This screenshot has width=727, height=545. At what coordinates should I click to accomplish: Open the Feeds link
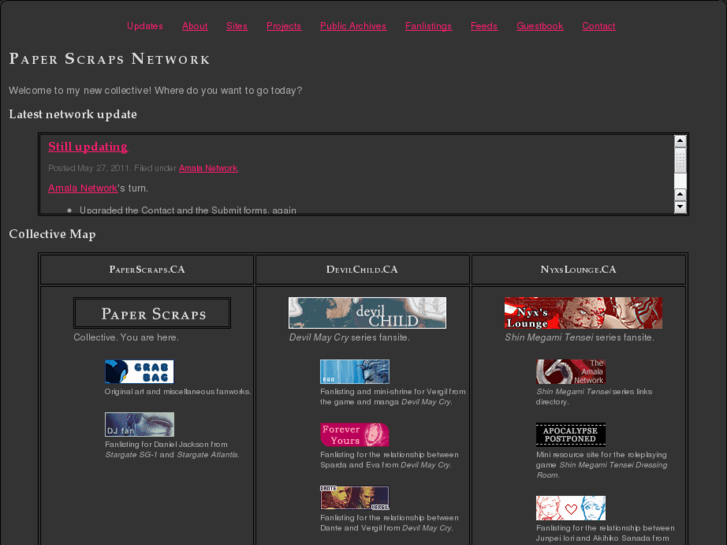click(484, 26)
